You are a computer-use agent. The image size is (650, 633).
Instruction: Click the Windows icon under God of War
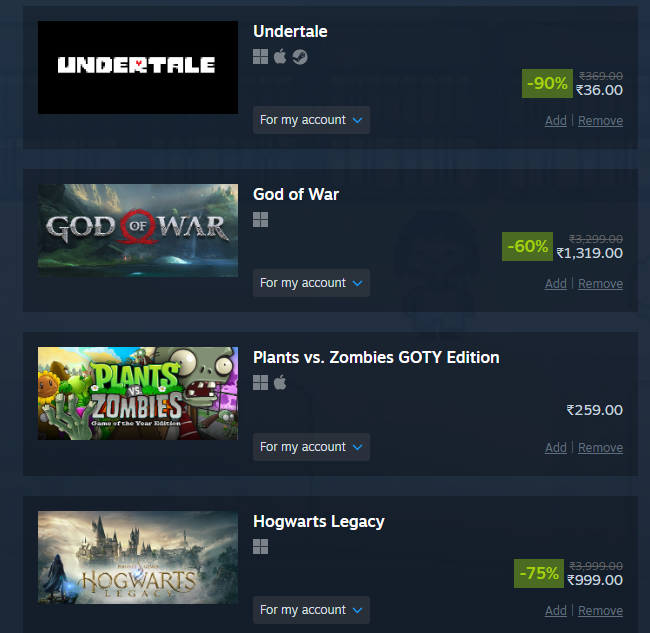[260, 219]
